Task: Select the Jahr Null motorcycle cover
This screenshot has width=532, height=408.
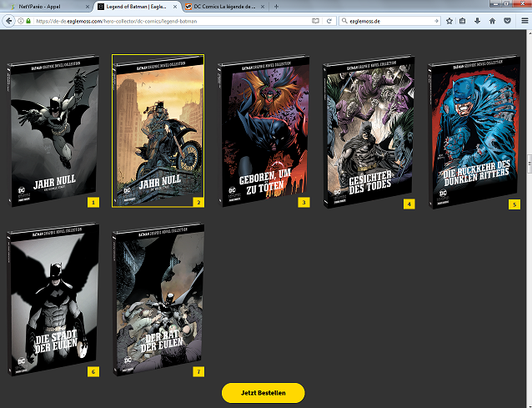Action: [158, 131]
